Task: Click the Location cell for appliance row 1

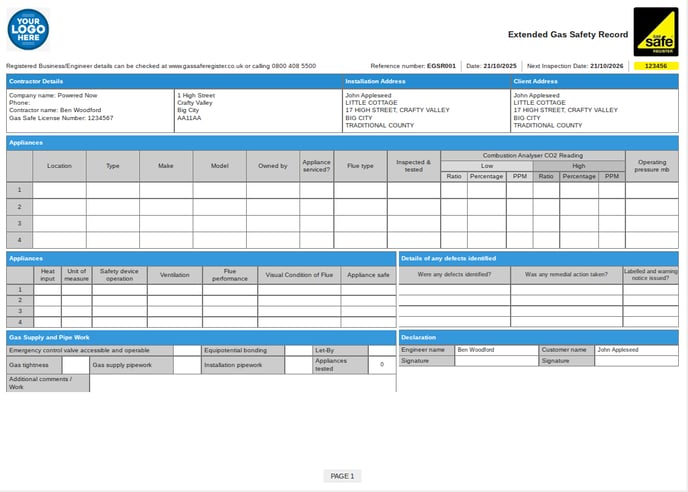Action: pyautogui.click(x=59, y=189)
